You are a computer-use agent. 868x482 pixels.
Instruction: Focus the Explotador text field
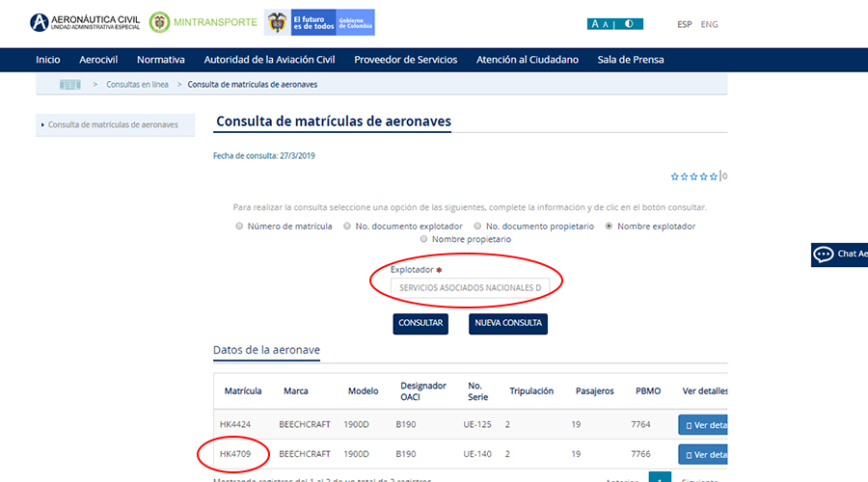(x=470, y=288)
